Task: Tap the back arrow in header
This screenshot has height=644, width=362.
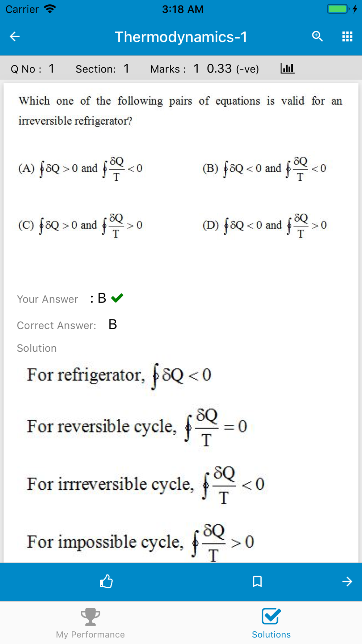Action: (x=14, y=36)
